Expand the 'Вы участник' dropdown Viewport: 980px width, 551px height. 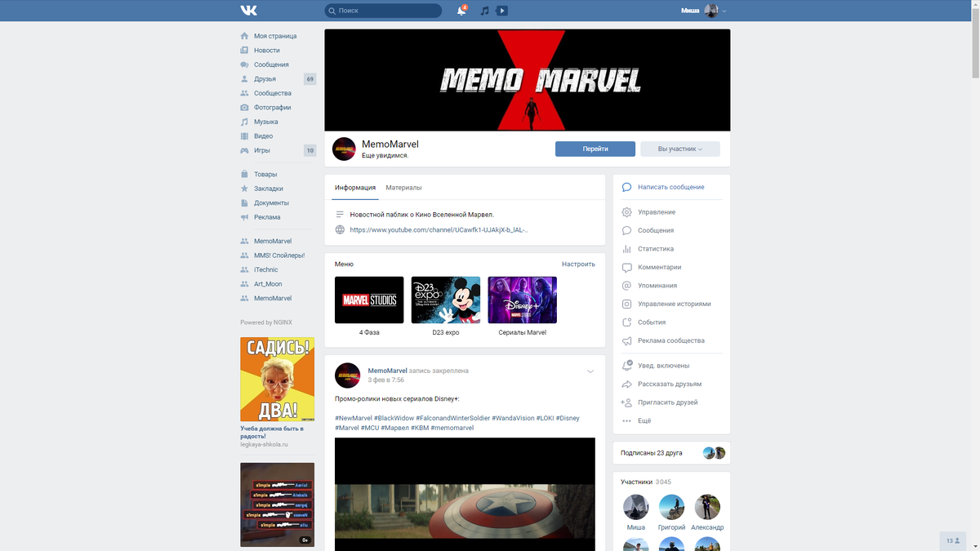coord(680,149)
